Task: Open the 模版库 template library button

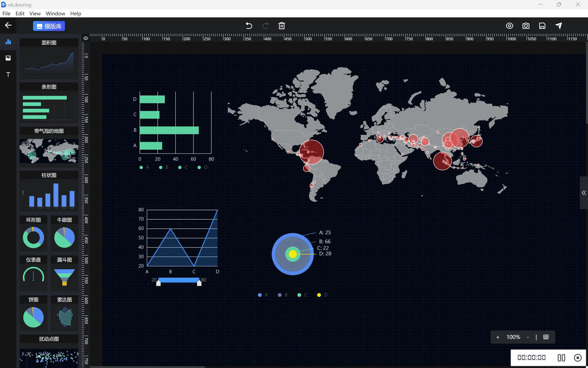Action: (x=49, y=26)
